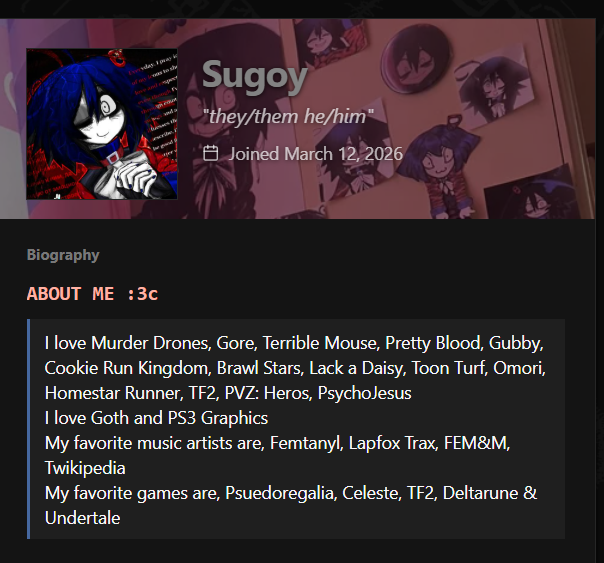Click the word Twikipedia in biography

tap(85, 468)
